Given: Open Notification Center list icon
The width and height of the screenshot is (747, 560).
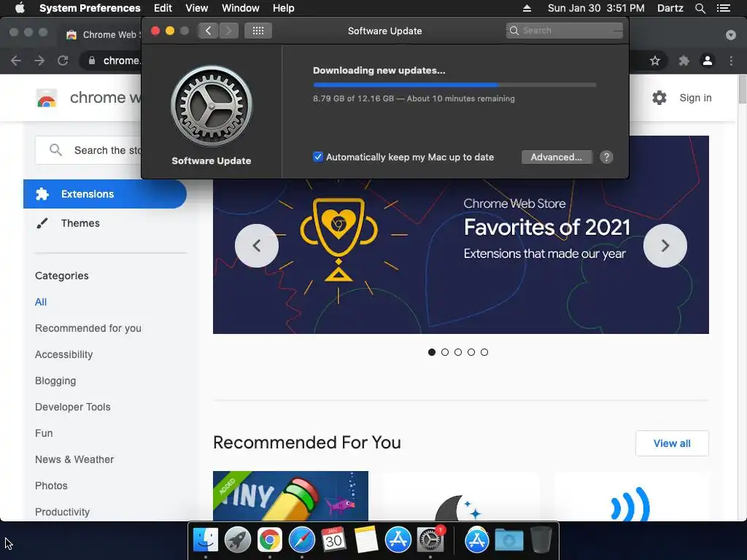Looking at the screenshot, I should pos(724,8).
